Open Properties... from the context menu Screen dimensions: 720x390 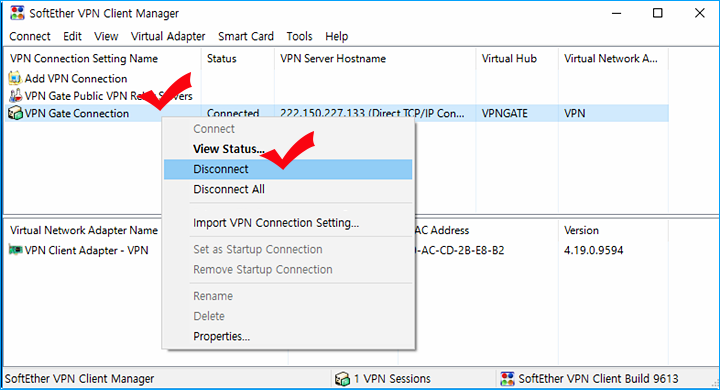point(288,336)
